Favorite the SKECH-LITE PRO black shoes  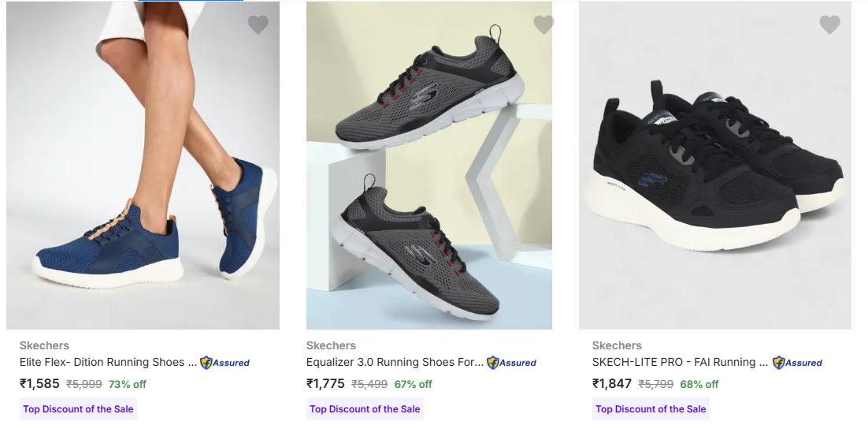click(x=829, y=25)
